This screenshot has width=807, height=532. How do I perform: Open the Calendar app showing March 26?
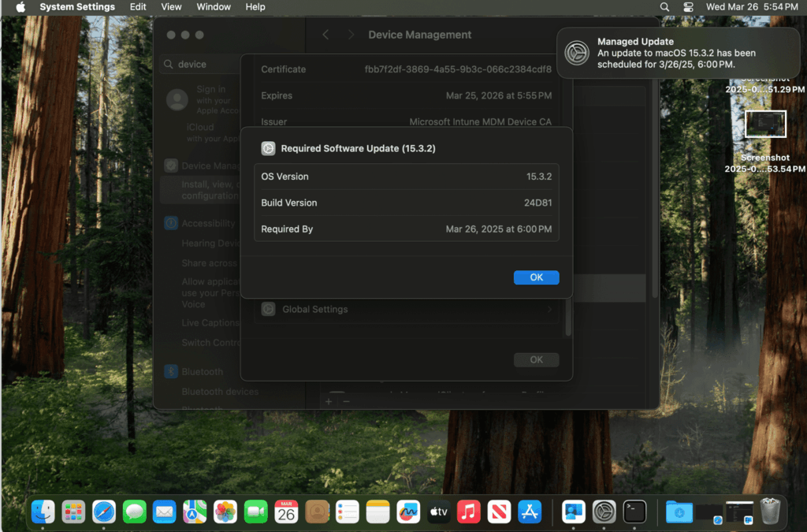coord(286,512)
